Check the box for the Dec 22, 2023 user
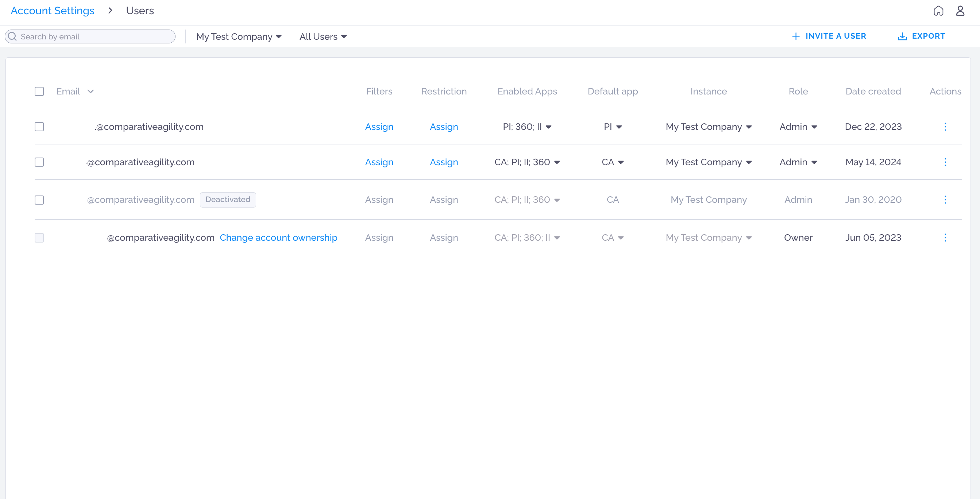Viewport: 980px width, 499px height. click(x=39, y=127)
